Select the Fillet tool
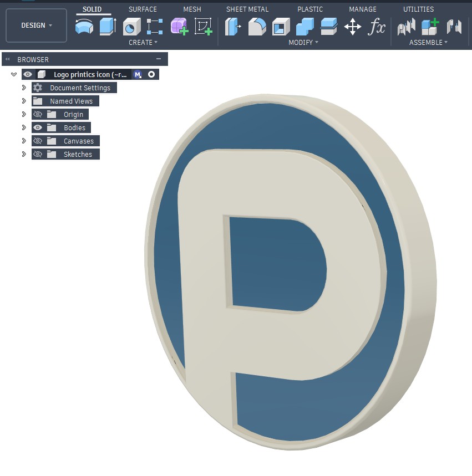This screenshot has height=476, width=472. pyautogui.click(x=257, y=27)
